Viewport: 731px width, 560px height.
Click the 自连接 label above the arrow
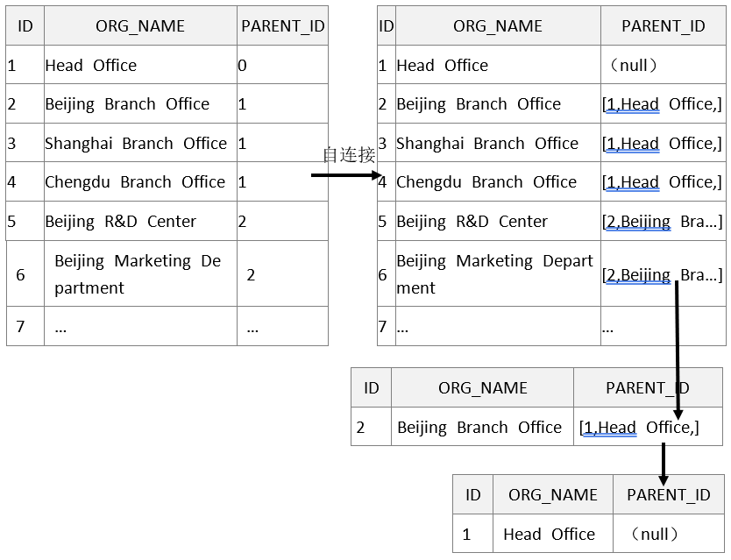349,155
